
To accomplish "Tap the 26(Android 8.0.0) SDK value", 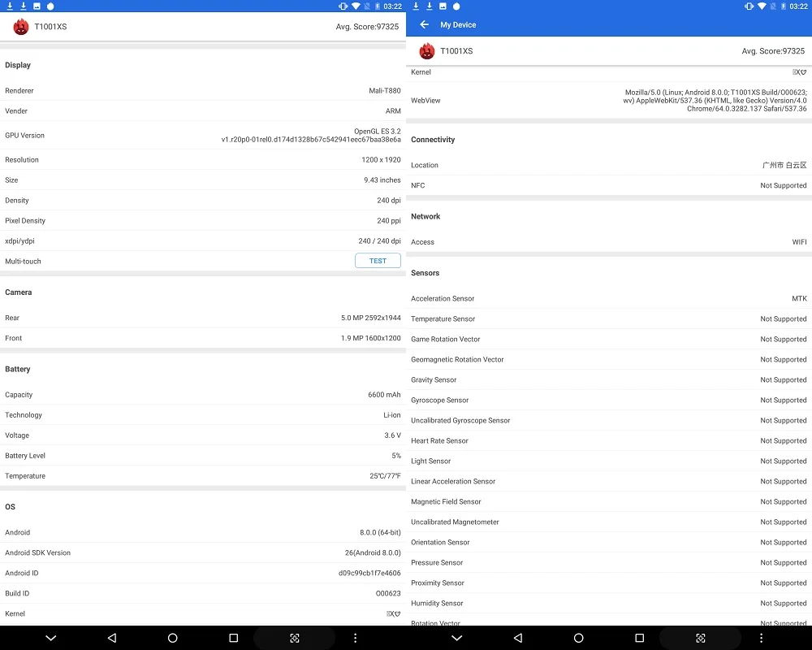I will click(x=373, y=552).
